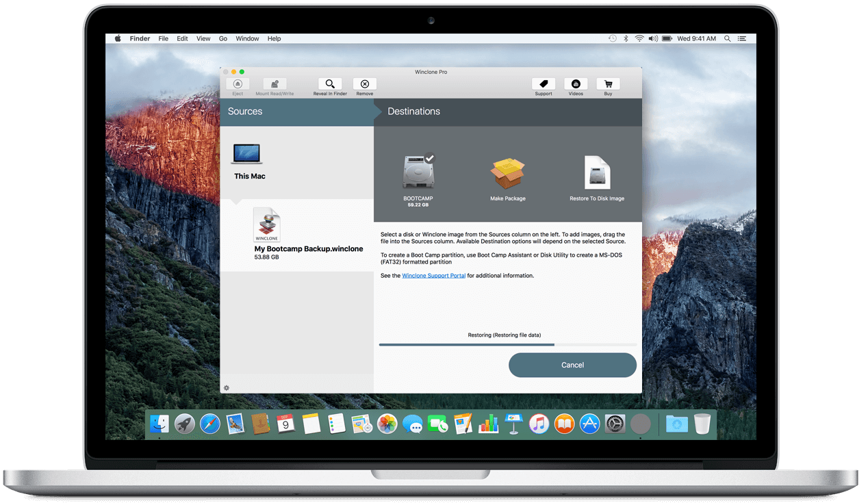Open Safari from the Dock
The width and height of the screenshot is (868, 503).
coord(210,424)
